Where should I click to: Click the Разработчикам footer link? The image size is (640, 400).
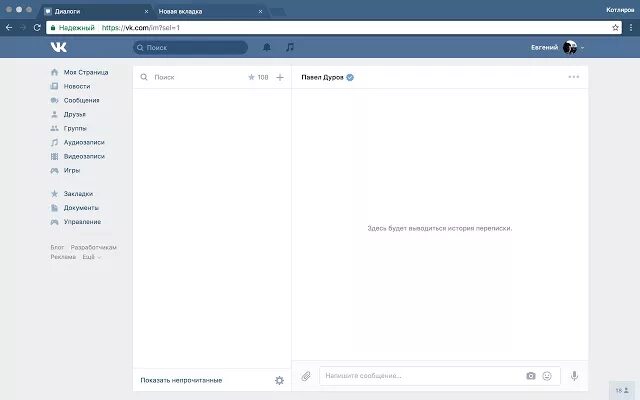tap(93, 247)
